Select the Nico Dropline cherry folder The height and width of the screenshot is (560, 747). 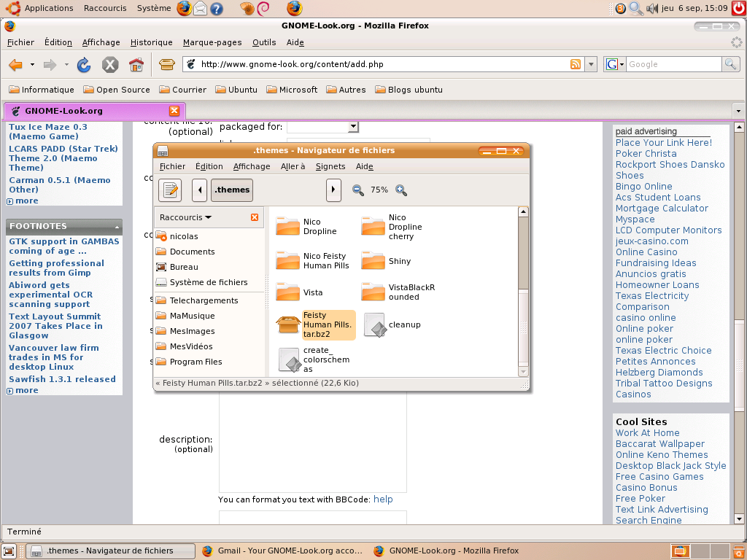(x=373, y=227)
